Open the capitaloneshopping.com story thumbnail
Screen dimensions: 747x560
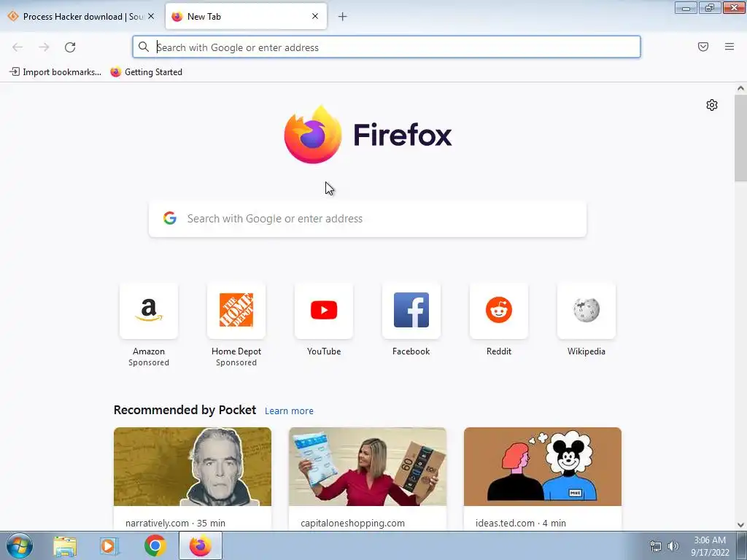[x=368, y=467]
